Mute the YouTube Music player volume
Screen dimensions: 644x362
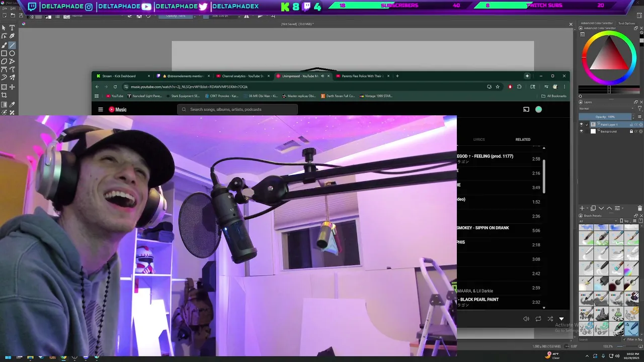click(x=526, y=319)
